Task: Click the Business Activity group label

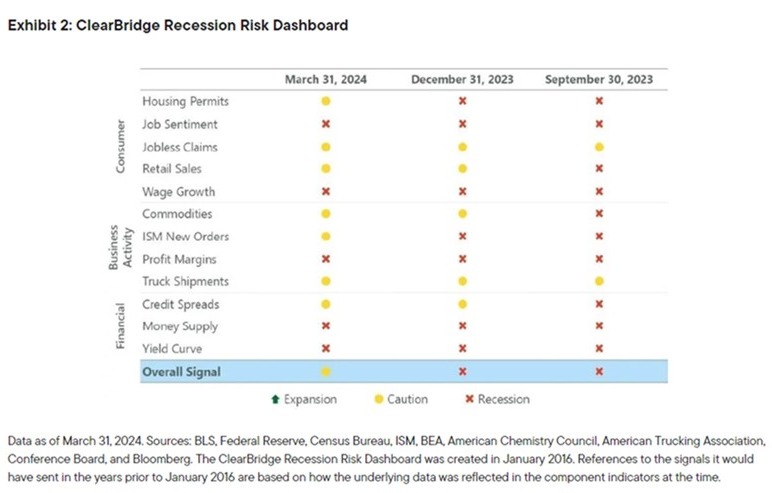Action: (x=120, y=248)
